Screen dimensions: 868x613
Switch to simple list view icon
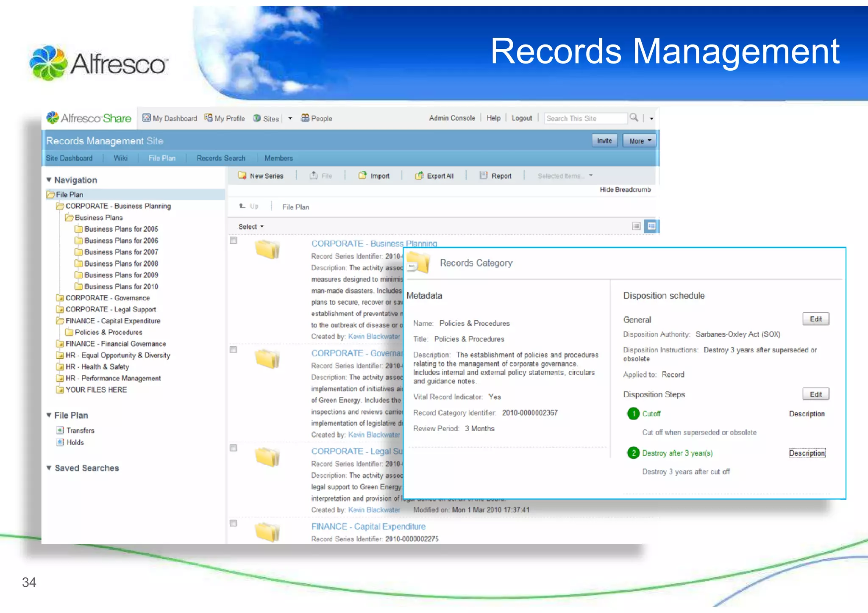[636, 226]
